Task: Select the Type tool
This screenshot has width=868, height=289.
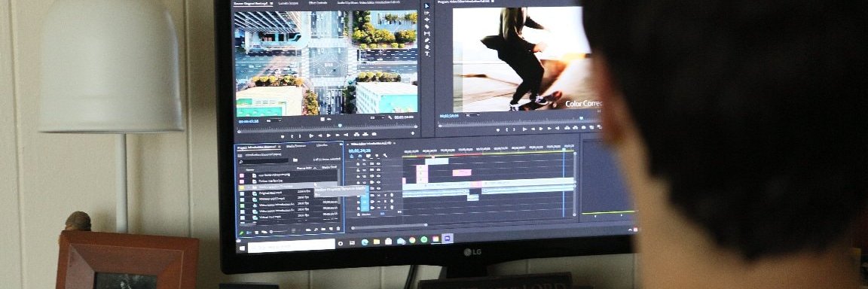Action: tap(426, 53)
